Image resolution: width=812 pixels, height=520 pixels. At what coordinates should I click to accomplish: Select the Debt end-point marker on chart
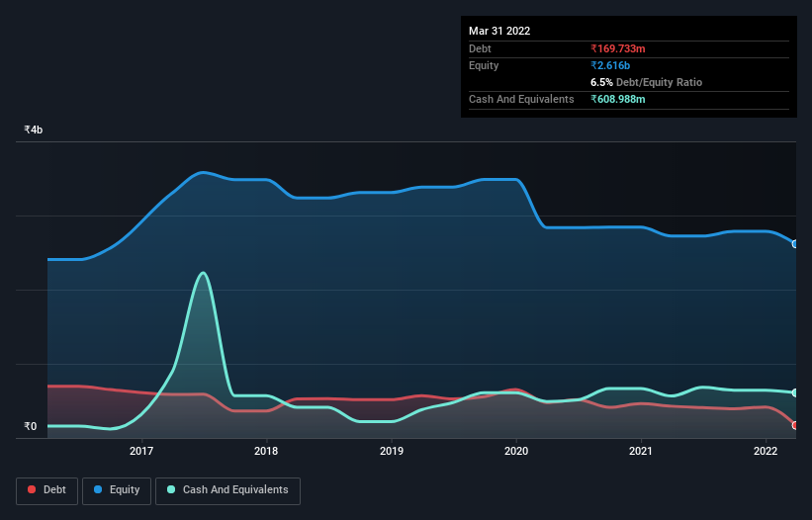pos(795,425)
